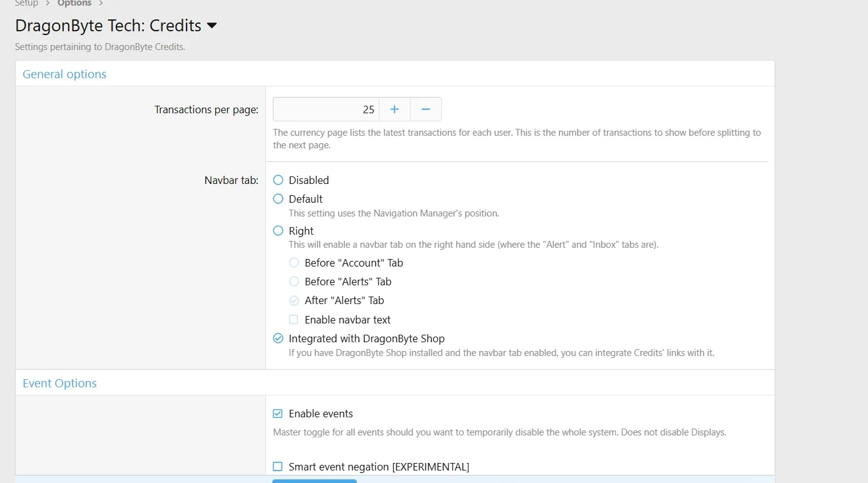Image resolution: width=868 pixels, height=483 pixels.
Task: Select the Right navbar tab option
Action: [x=278, y=231]
